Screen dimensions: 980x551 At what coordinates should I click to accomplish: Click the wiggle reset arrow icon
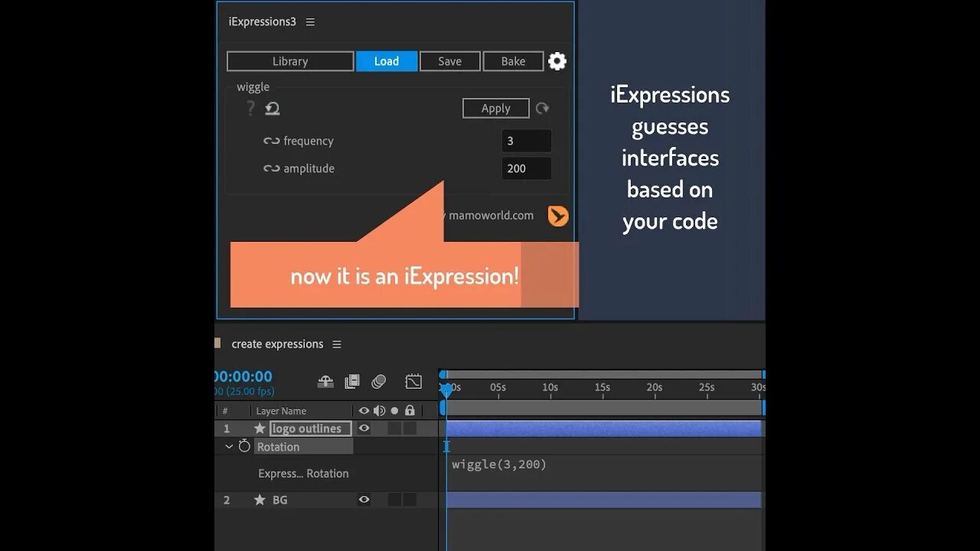point(273,109)
